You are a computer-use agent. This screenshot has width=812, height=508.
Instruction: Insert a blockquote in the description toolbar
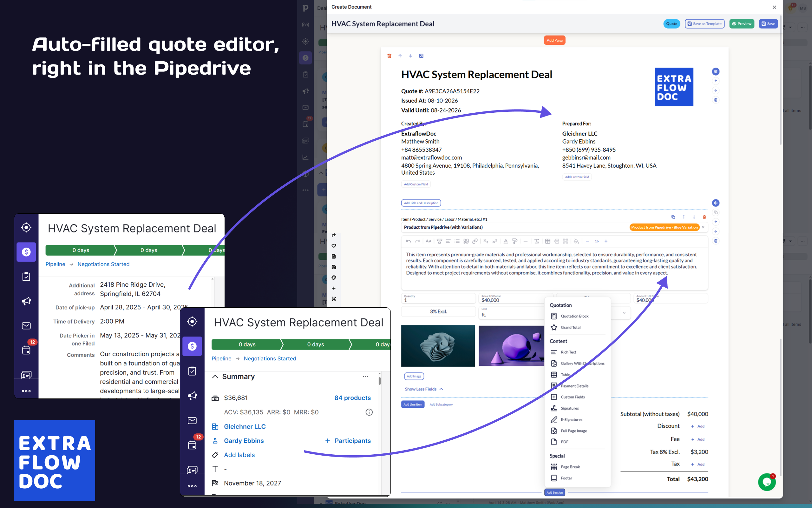click(466, 241)
